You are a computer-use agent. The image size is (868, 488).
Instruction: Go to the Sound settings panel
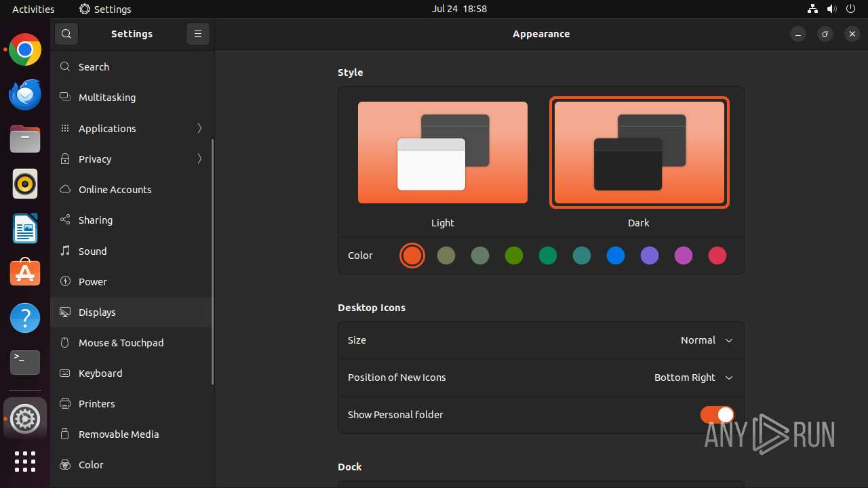coord(132,251)
